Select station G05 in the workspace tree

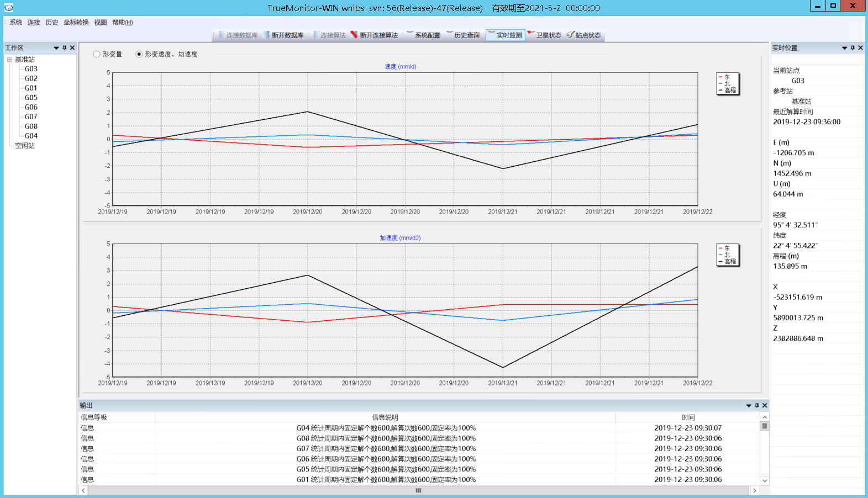pyautogui.click(x=31, y=98)
